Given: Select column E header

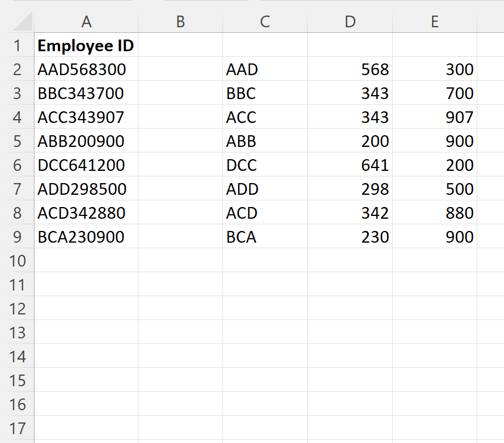Looking at the screenshot, I should (434, 22).
